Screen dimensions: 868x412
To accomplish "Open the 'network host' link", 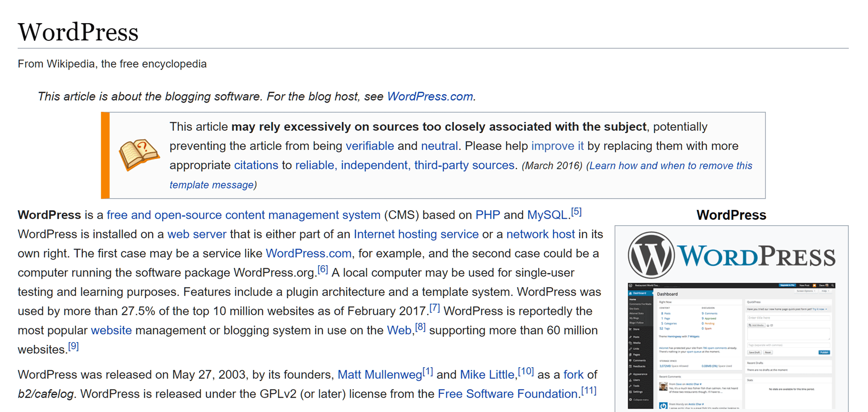I will point(541,234).
